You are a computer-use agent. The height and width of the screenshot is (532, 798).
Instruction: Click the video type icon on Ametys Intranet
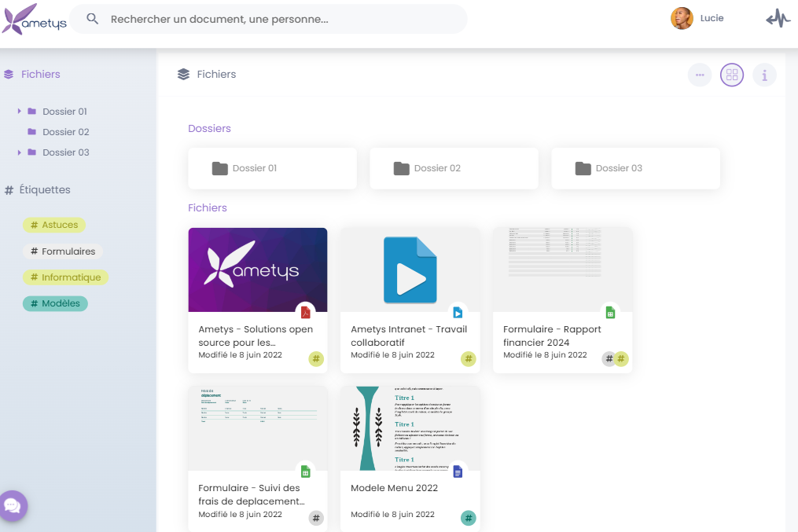[x=458, y=312]
